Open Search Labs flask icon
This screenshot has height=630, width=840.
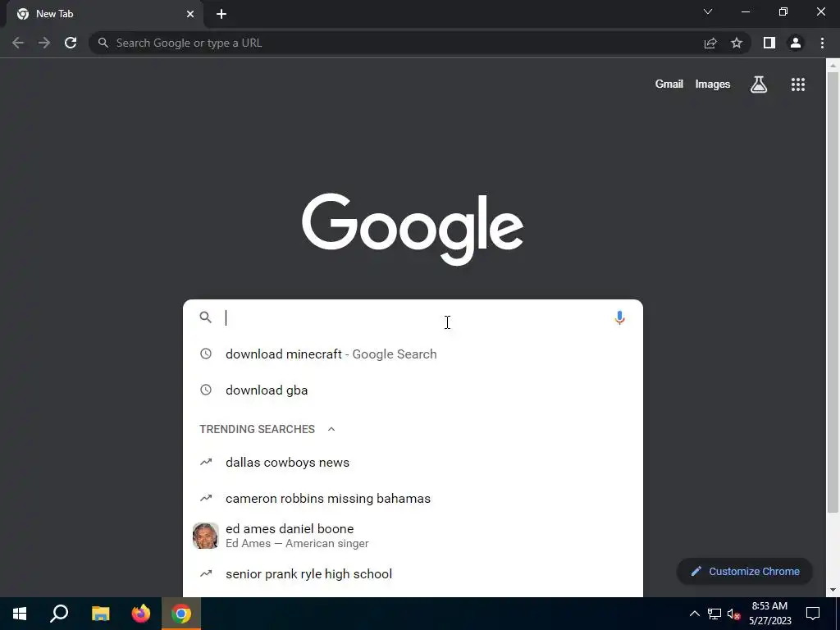point(759,84)
